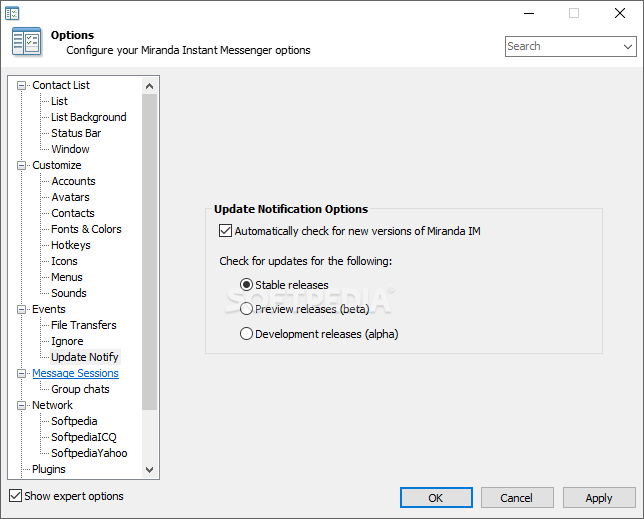Screen dimensions: 644x519
Task: Open the Contacts options page
Action: pos(73,213)
